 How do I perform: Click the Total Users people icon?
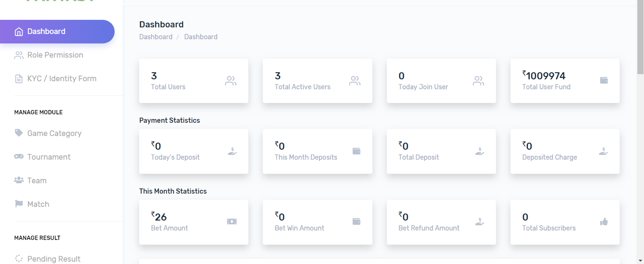(x=231, y=81)
